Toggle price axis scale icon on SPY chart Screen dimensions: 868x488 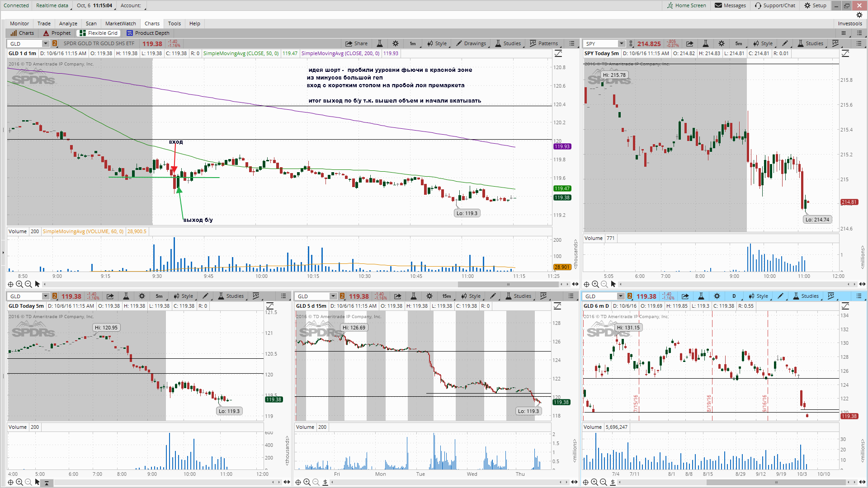coord(845,53)
